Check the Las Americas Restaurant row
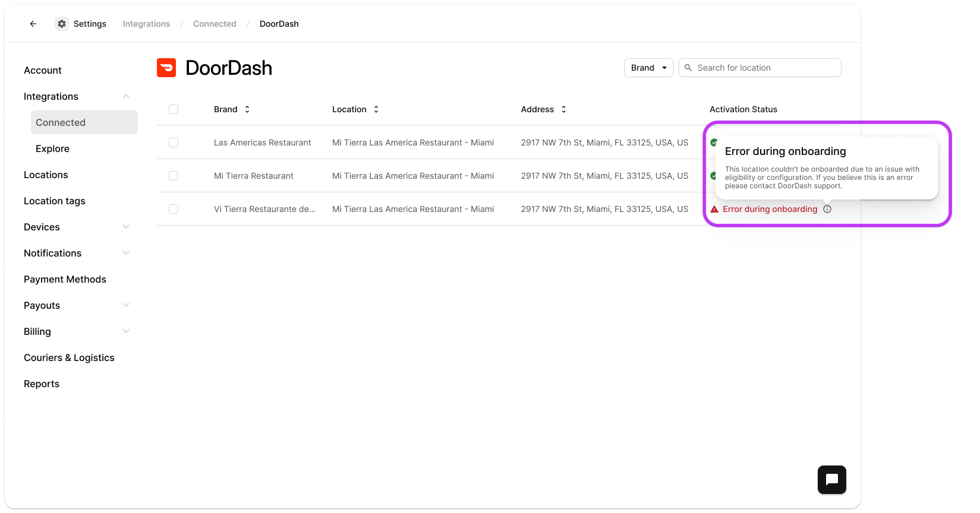This screenshot has height=513, width=980. click(174, 142)
